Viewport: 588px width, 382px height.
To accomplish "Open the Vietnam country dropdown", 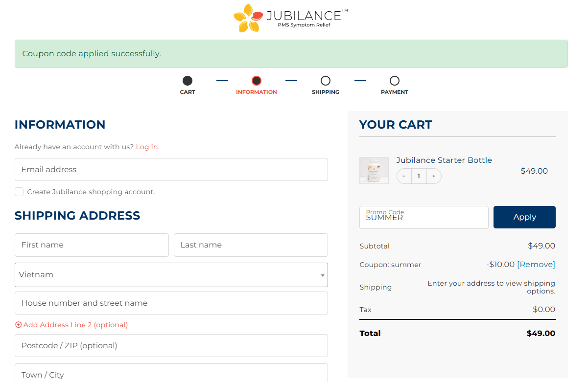I will coord(171,275).
